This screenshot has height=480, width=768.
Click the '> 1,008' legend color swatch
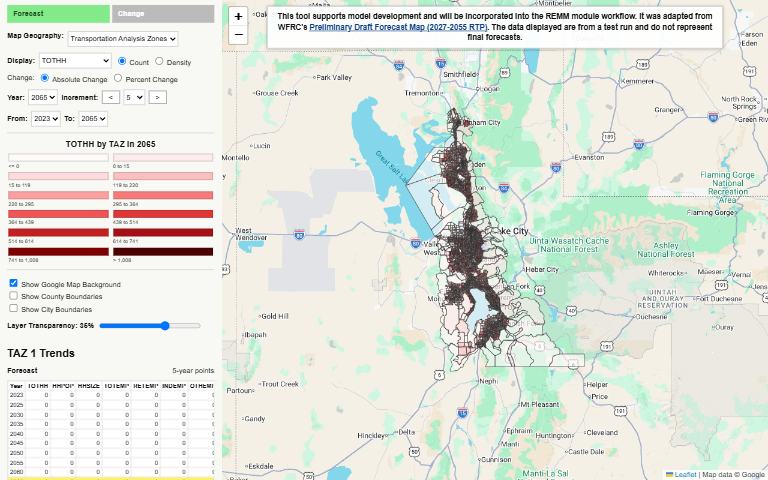163,252
